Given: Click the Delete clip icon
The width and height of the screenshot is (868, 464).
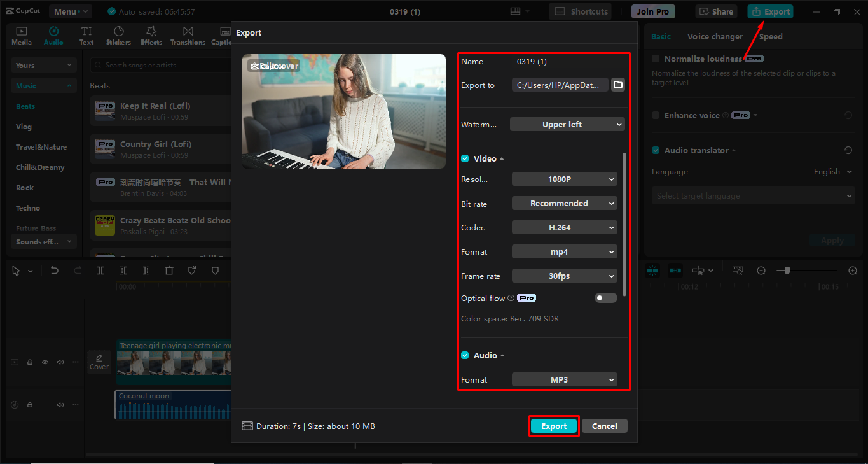Looking at the screenshot, I should 169,270.
